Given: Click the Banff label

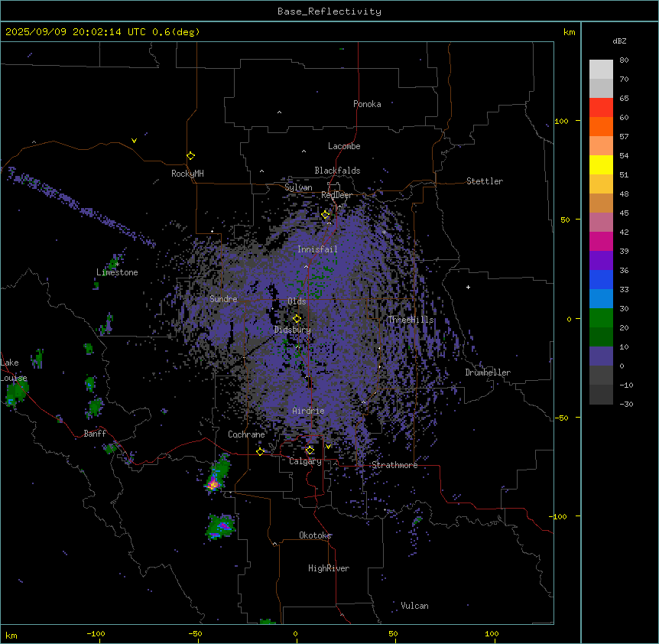Looking at the screenshot, I should click(x=95, y=434).
